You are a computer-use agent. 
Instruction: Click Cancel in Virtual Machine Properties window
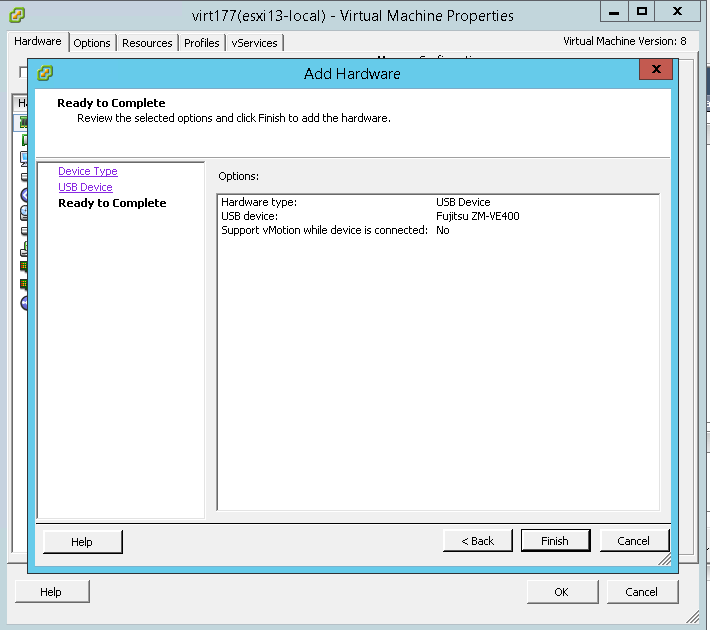(642, 592)
